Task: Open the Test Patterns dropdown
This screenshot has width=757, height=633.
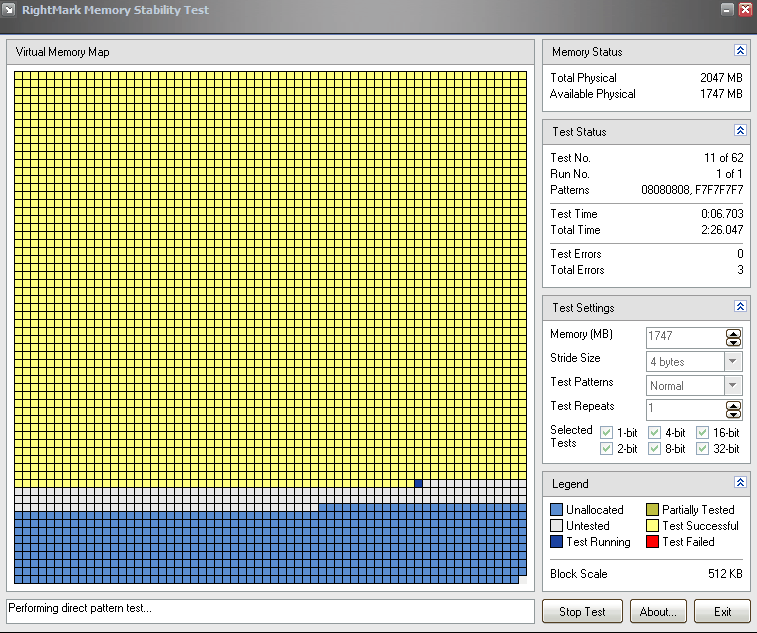Action: 733,385
